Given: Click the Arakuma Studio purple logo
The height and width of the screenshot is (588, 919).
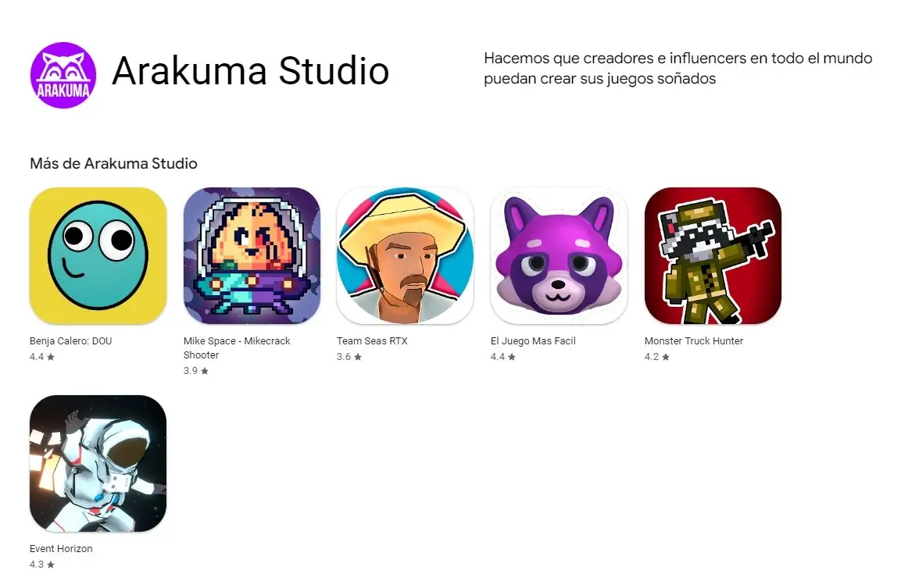Looking at the screenshot, I should 63,75.
